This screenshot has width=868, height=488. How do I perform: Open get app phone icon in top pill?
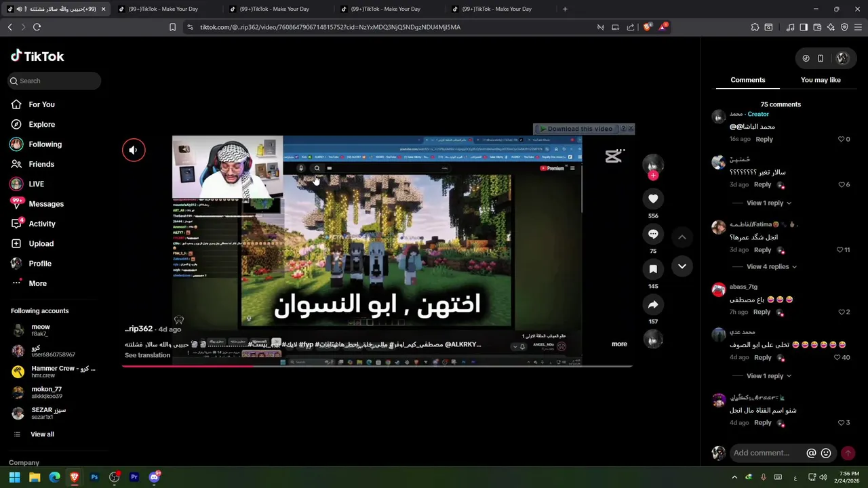coord(821,58)
